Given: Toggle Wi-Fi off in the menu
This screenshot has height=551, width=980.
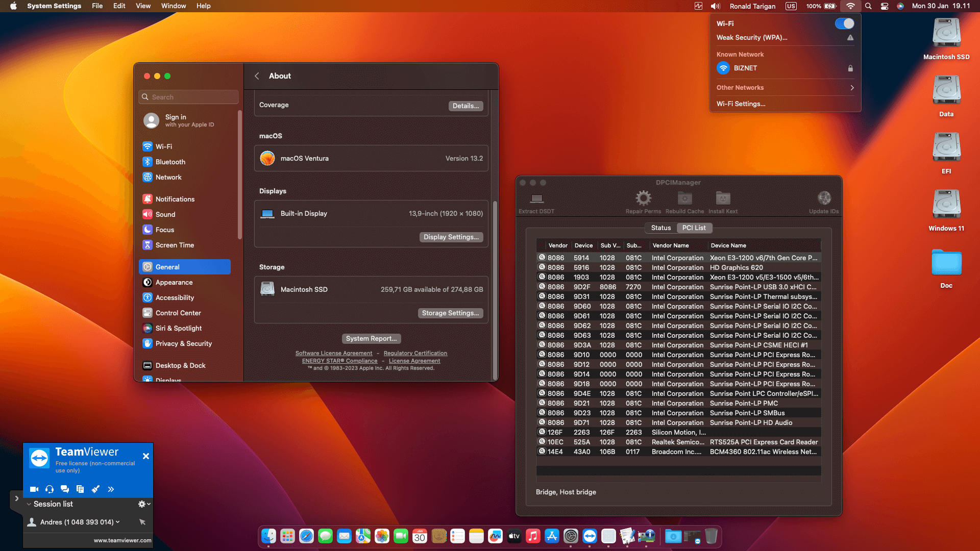Looking at the screenshot, I should (x=844, y=23).
